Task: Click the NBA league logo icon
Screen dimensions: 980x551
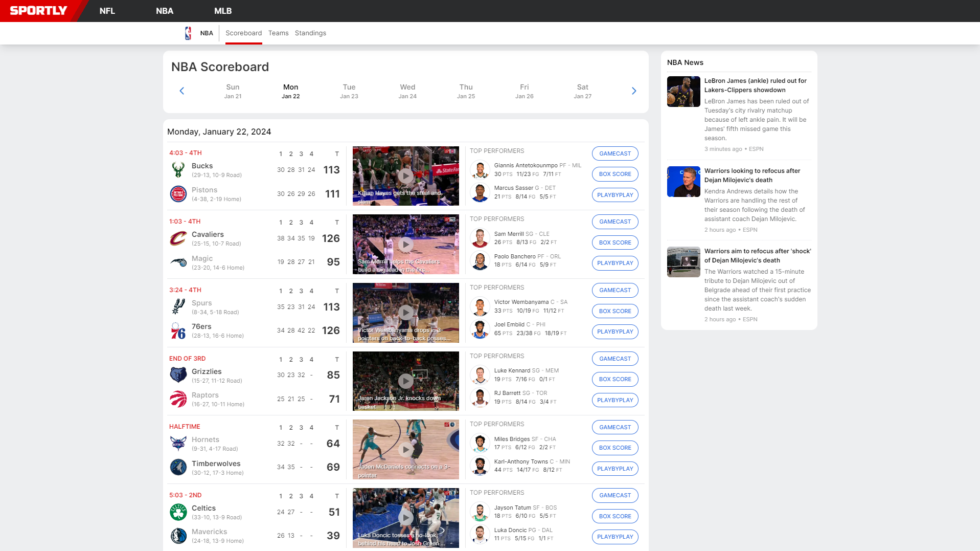Action: tap(188, 33)
